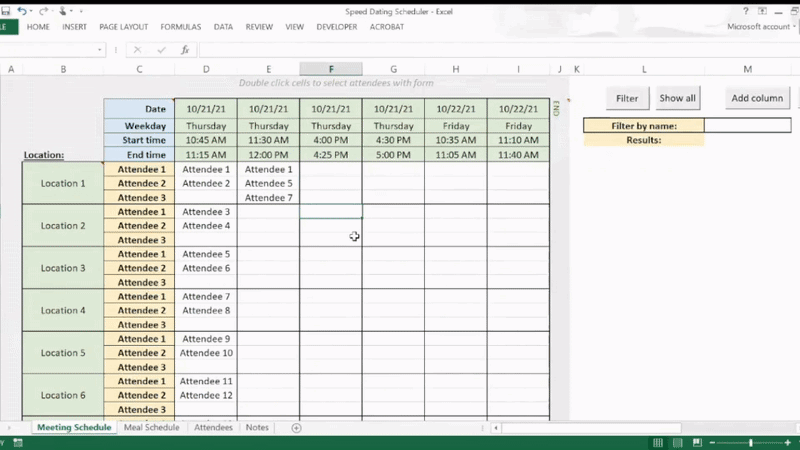
Task: Select the Date label cell
Action: pos(139,109)
